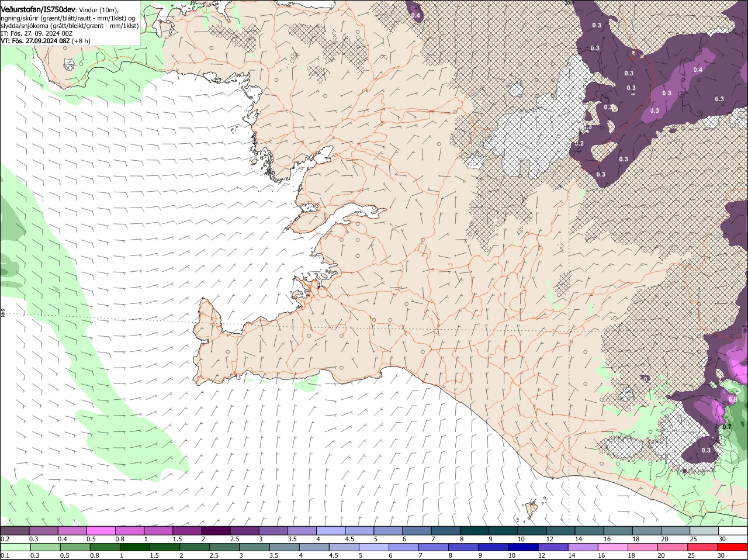
Task: Select the 0.2 mauve swatch in purple-teal legend row
Action: [x=15, y=530]
